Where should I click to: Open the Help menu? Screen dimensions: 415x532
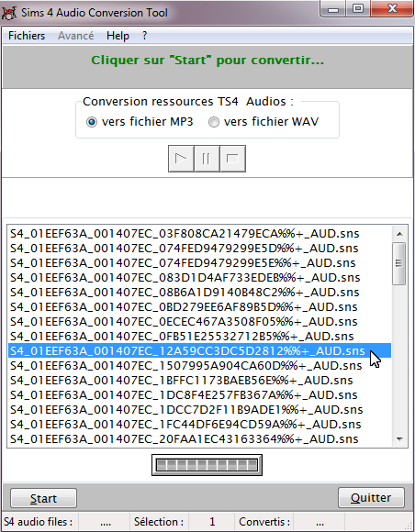pyautogui.click(x=118, y=36)
